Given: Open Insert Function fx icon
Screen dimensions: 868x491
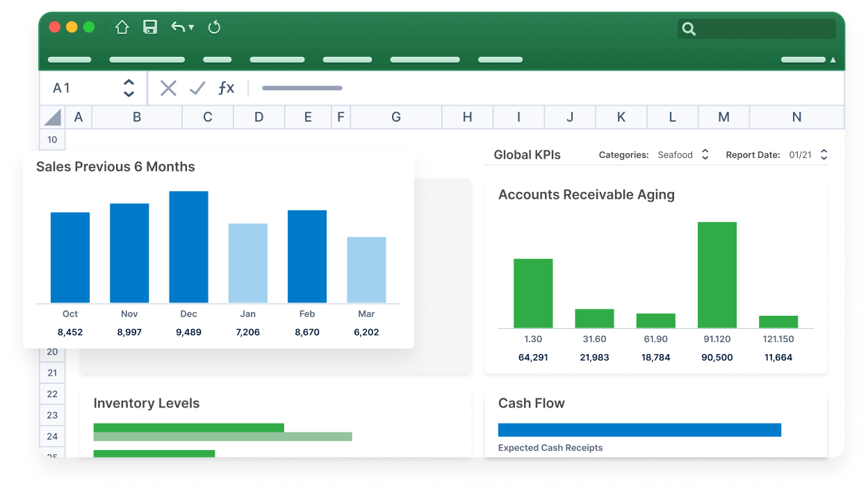Looking at the screenshot, I should click(226, 88).
